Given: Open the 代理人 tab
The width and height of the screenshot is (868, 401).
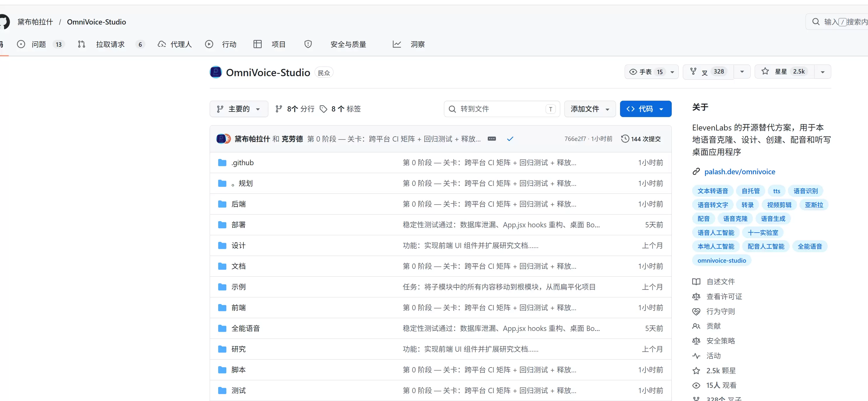Looking at the screenshot, I should pyautogui.click(x=175, y=44).
